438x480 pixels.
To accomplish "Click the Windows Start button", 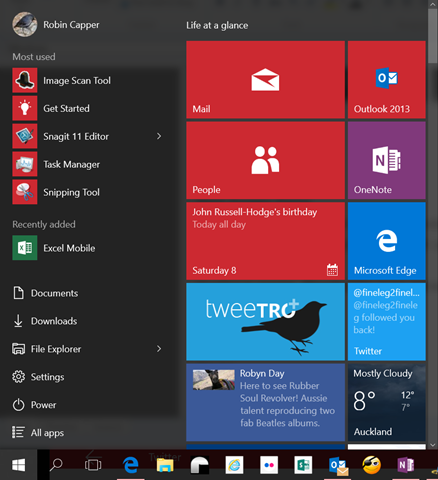I will (18, 465).
